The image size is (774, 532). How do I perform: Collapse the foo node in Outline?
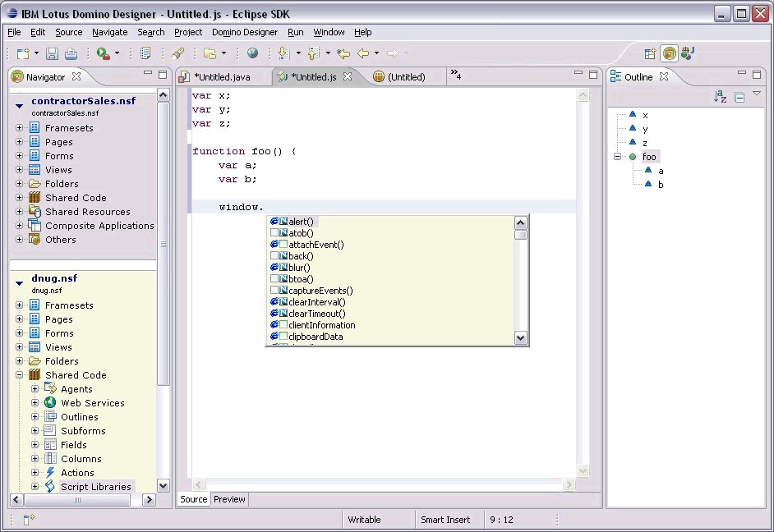tap(617, 157)
